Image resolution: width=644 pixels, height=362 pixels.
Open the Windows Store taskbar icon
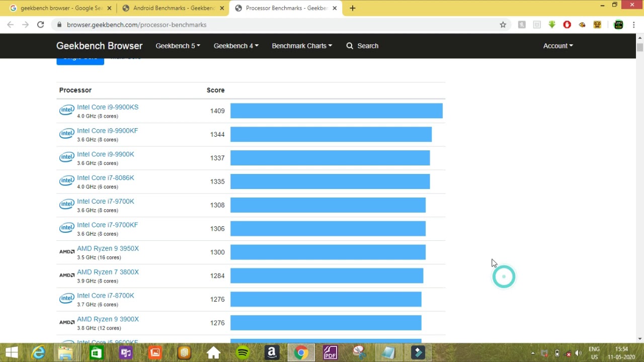96,352
